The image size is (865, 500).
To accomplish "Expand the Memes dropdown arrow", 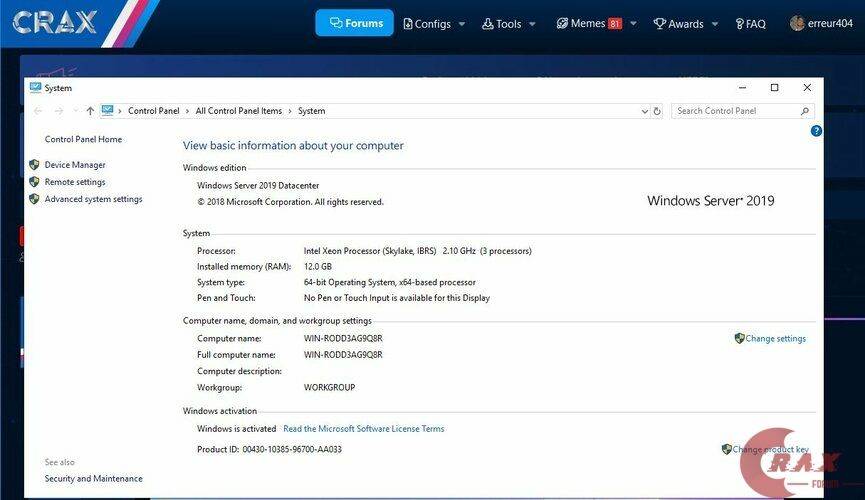I will pos(633,24).
